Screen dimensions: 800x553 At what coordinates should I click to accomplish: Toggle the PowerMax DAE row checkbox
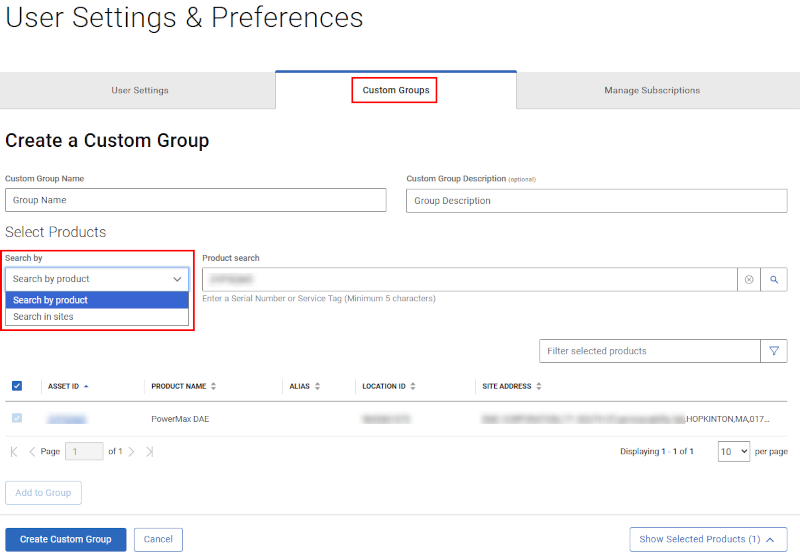[17, 419]
